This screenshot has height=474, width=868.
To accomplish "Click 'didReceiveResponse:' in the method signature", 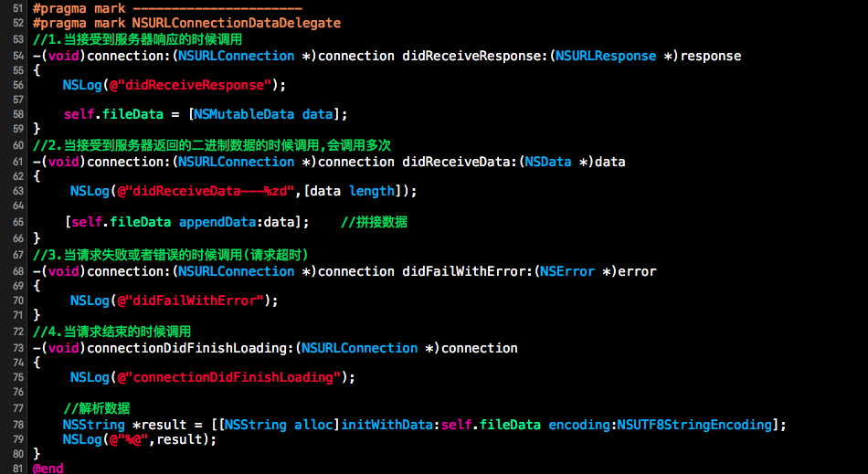I will pos(475,56).
